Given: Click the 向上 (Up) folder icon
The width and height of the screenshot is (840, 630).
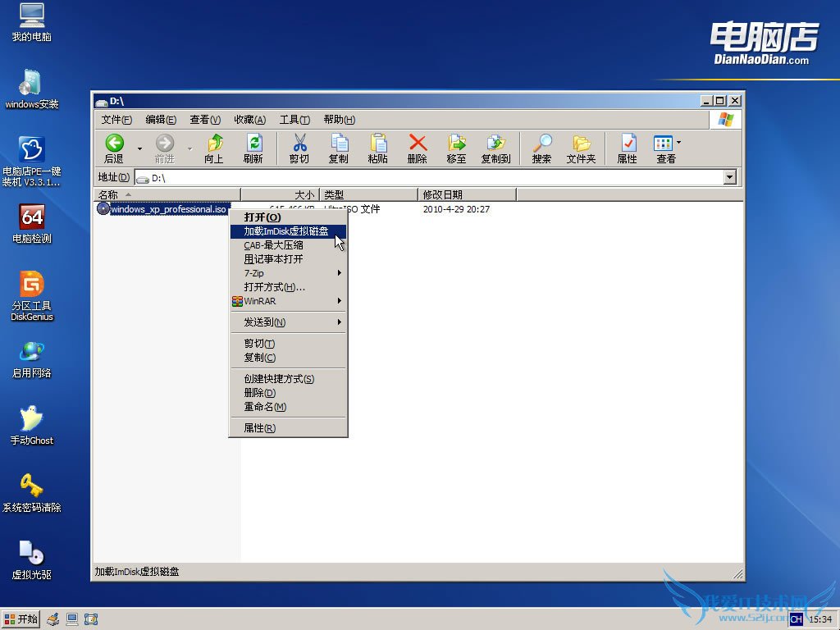Looking at the screenshot, I should click(214, 144).
